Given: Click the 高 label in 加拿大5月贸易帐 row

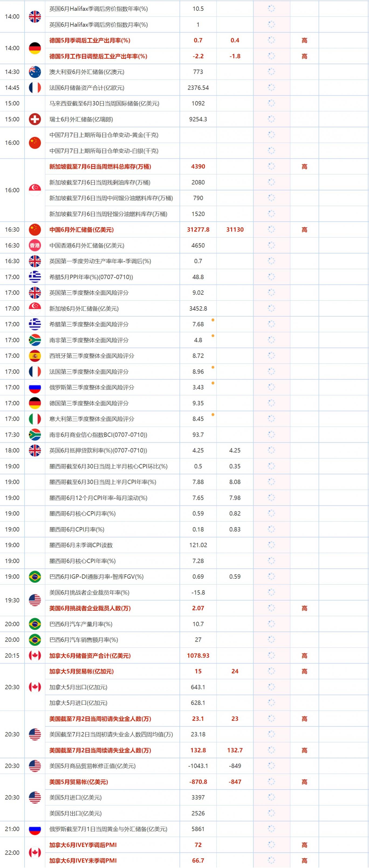Looking at the screenshot, I should [304, 671].
